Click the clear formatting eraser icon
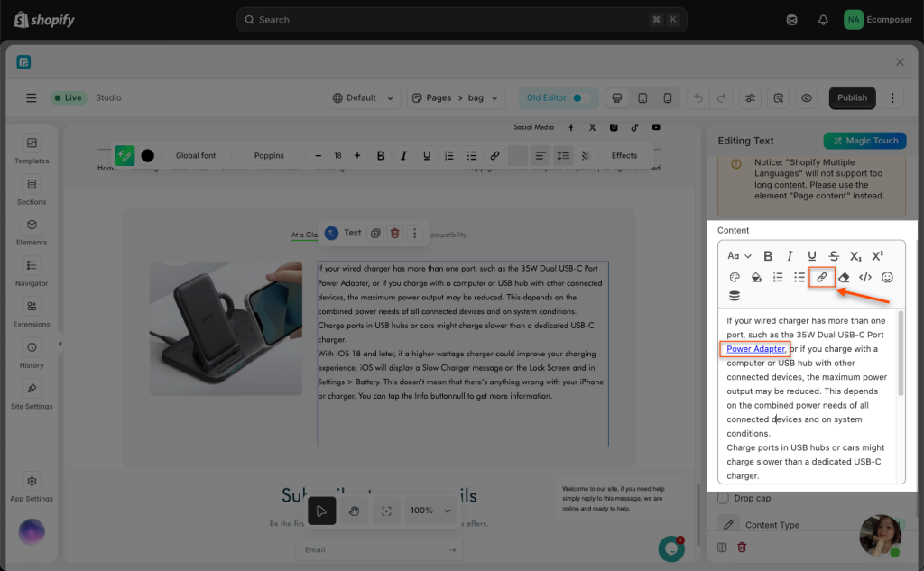The width and height of the screenshot is (924, 571). pyautogui.click(x=844, y=278)
